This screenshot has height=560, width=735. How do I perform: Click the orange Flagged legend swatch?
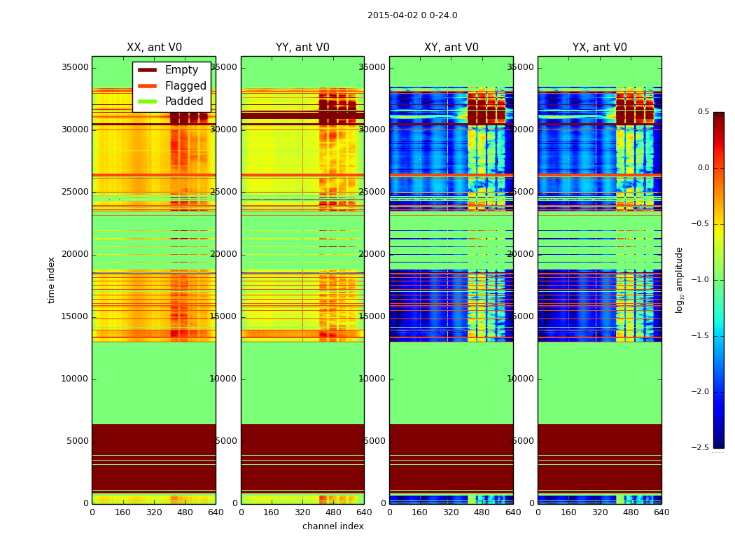[147, 86]
